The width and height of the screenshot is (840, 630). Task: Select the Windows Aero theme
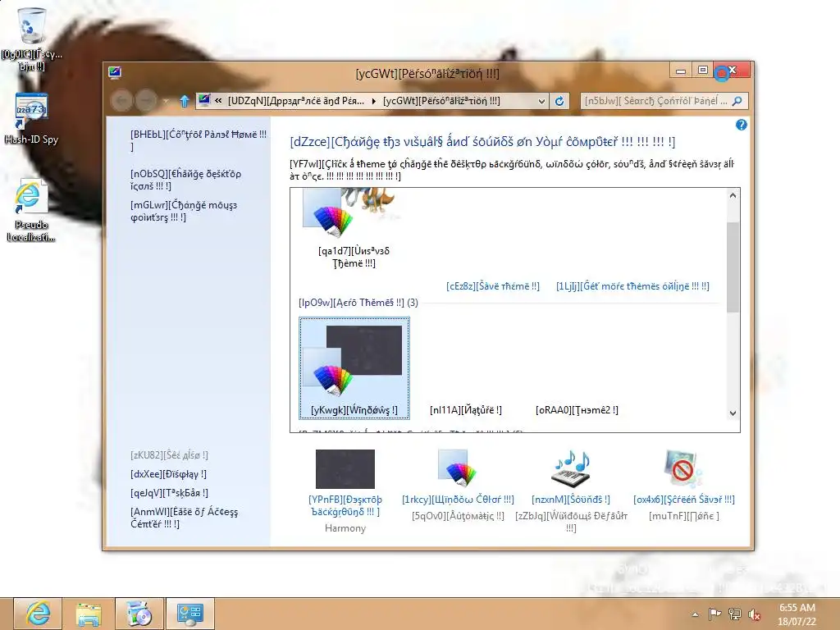click(354, 368)
